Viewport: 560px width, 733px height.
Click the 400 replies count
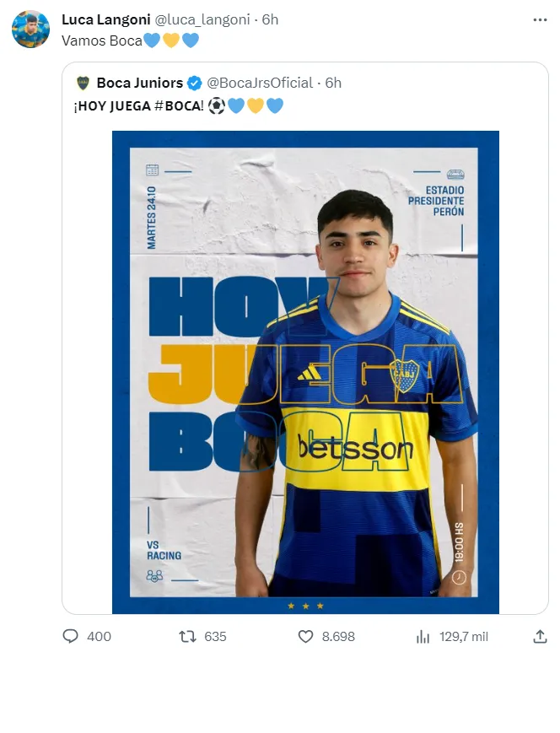point(99,637)
